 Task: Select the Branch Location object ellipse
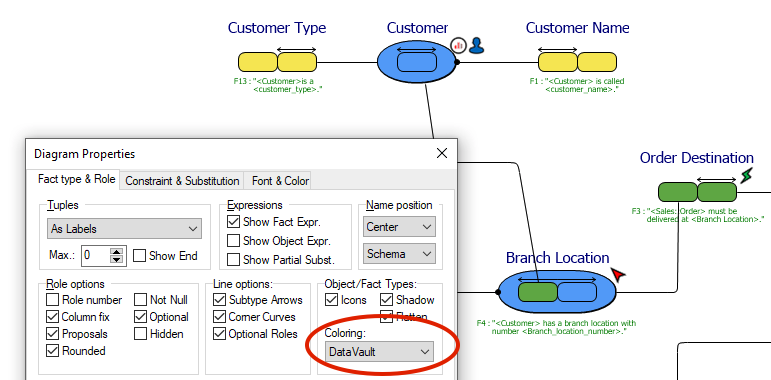[557, 292]
